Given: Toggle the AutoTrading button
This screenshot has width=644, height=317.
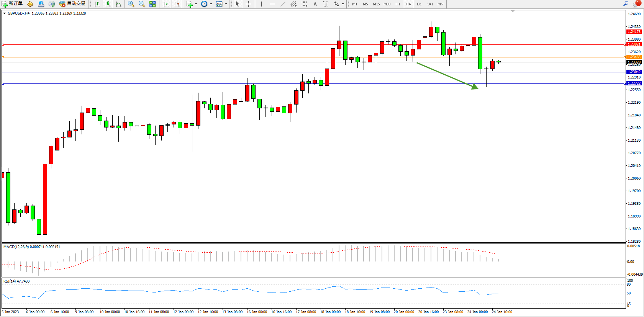Looking at the screenshot, I should [72, 4].
